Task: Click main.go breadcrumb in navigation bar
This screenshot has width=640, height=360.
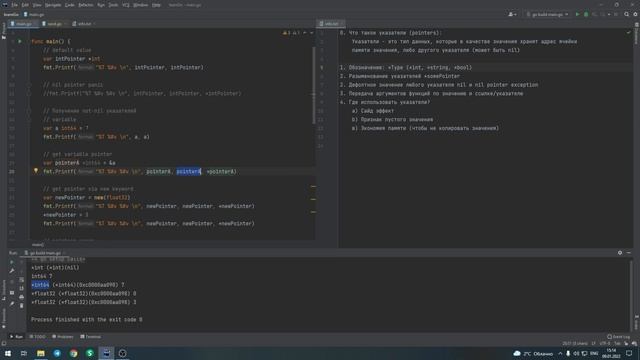Action: pos(34,14)
